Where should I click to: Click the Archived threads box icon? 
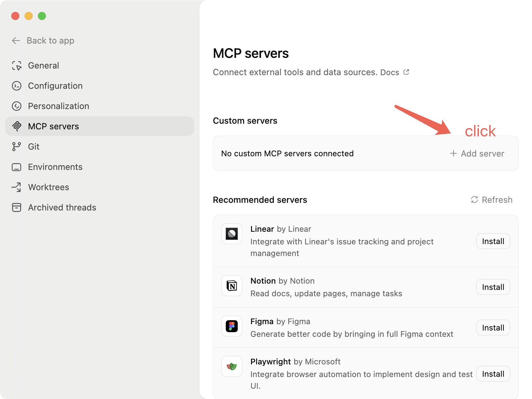pos(17,207)
